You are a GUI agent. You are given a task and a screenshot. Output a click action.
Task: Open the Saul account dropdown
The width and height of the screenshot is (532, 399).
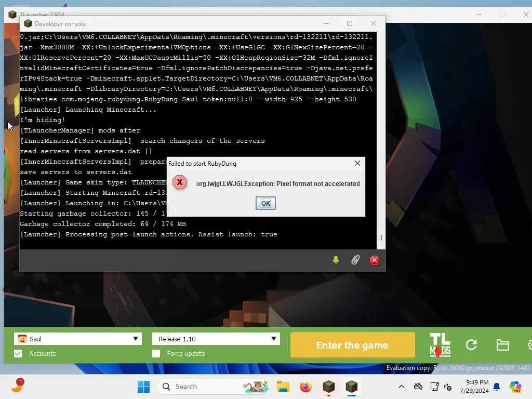click(x=78, y=339)
